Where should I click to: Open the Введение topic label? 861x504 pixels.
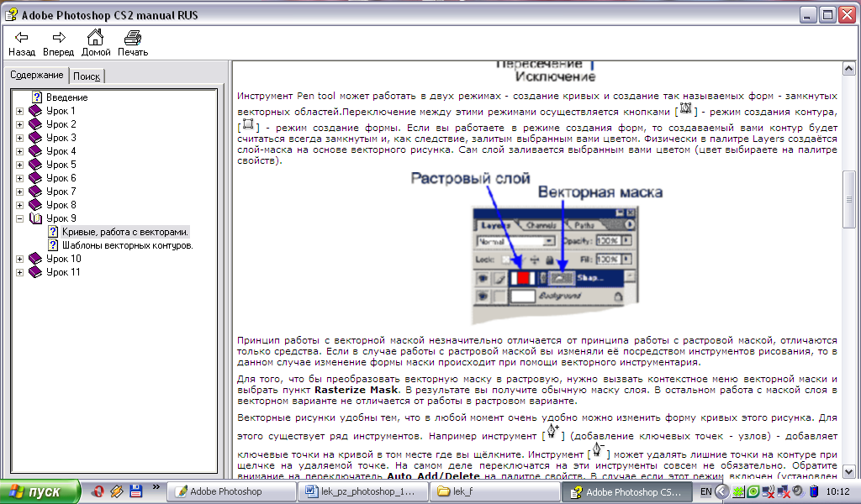(67, 97)
